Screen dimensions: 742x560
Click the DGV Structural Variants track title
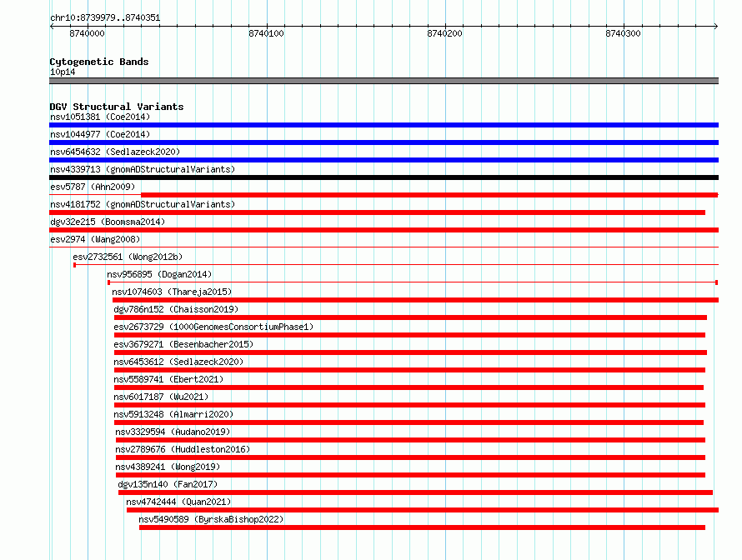tap(117, 107)
